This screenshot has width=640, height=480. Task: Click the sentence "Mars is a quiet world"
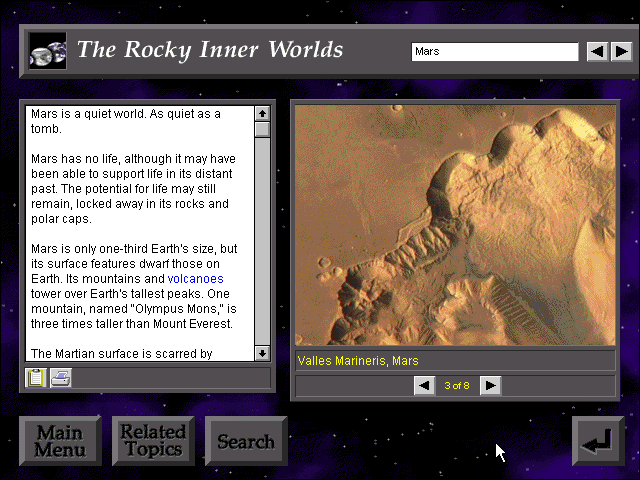click(87, 114)
